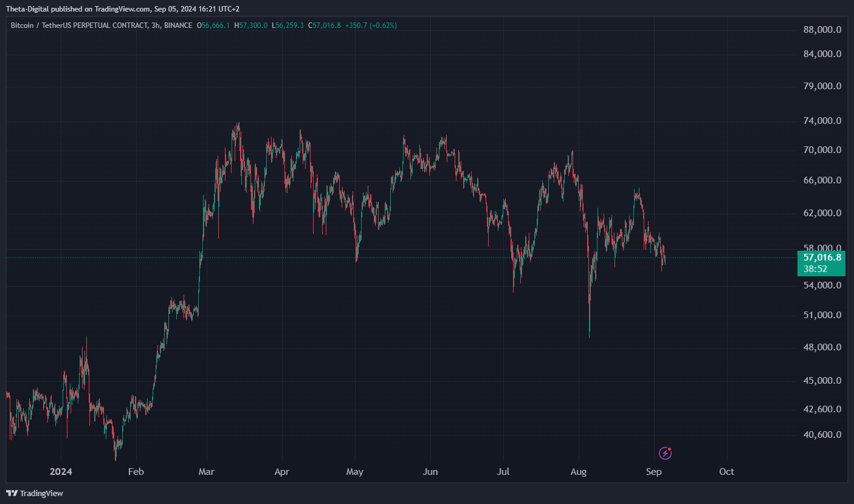Click the Sep label on time axis
The image size is (854, 504).
[x=653, y=472]
